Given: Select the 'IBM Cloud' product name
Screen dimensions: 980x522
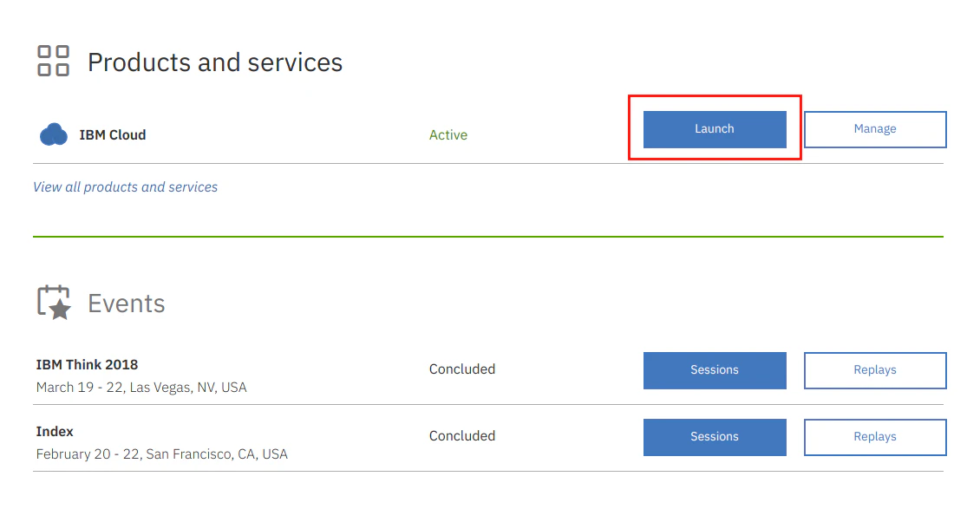Looking at the screenshot, I should 113,135.
